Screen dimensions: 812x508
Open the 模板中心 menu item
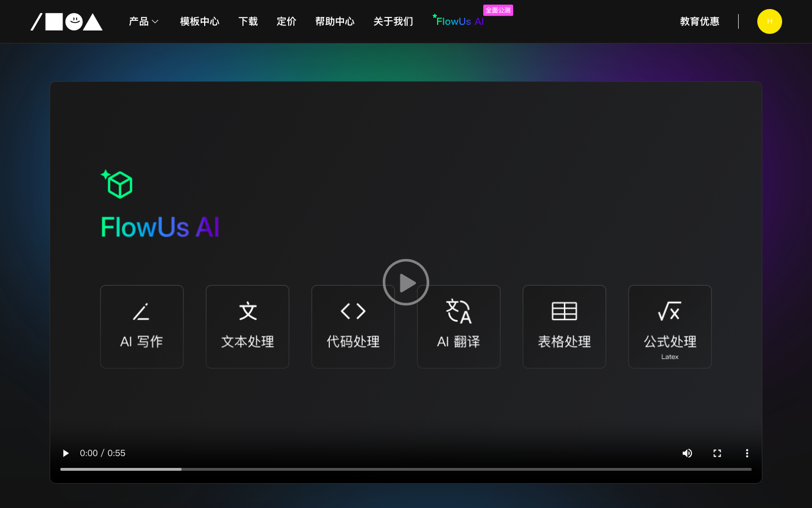coord(200,21)
